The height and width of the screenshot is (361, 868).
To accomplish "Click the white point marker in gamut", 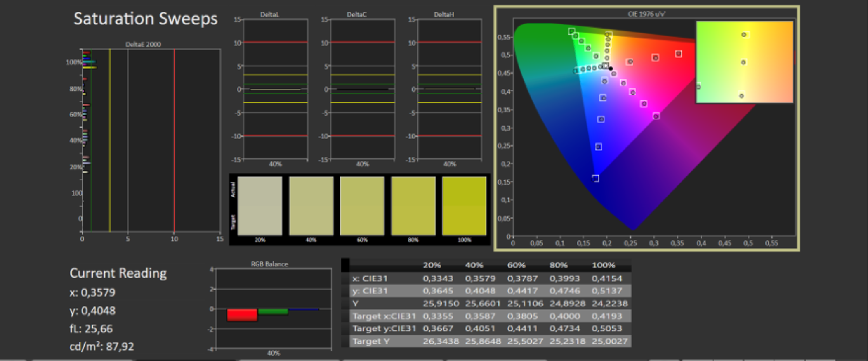I will (605, 65).
